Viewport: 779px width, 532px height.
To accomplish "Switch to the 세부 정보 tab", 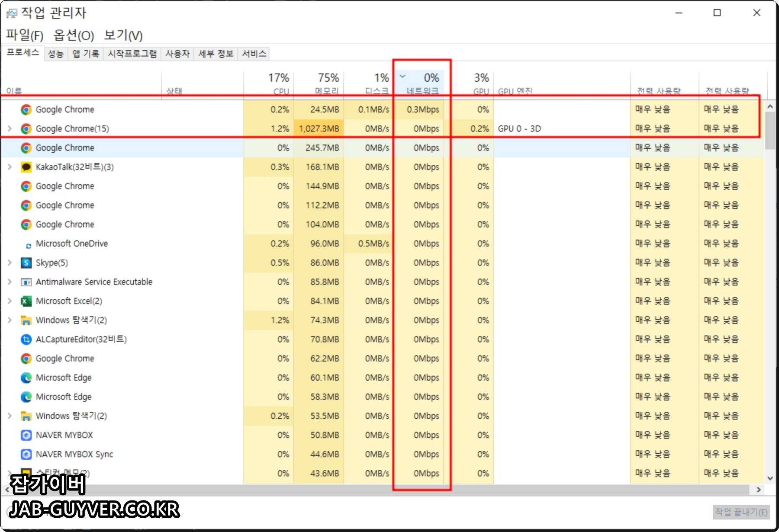I will tap(216, 54).
